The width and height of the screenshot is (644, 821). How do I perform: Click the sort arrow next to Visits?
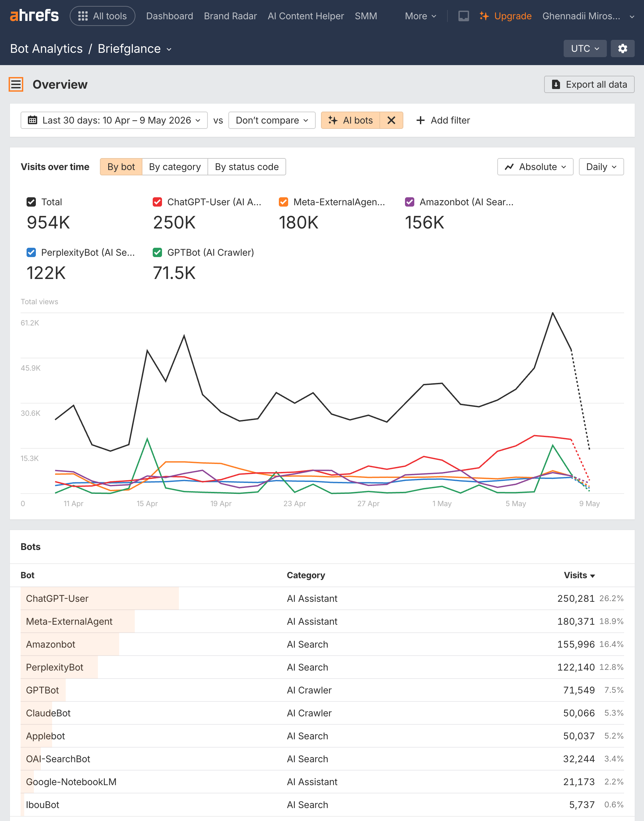[592, 576]
